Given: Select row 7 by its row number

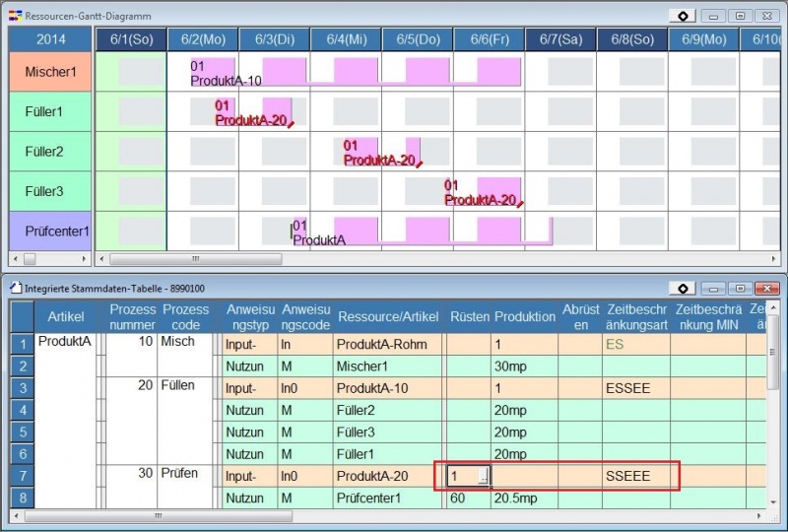Looking at the screenshot, I should click(21, 477).
